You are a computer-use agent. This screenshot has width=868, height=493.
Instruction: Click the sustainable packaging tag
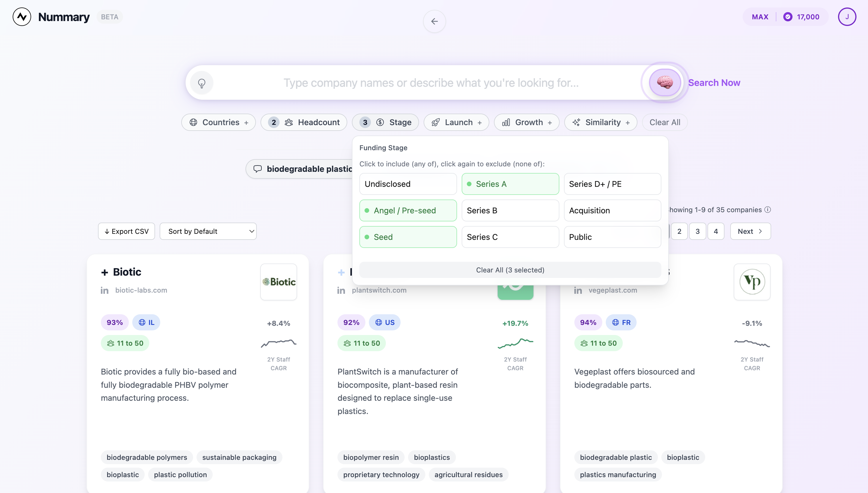point(239,457)
